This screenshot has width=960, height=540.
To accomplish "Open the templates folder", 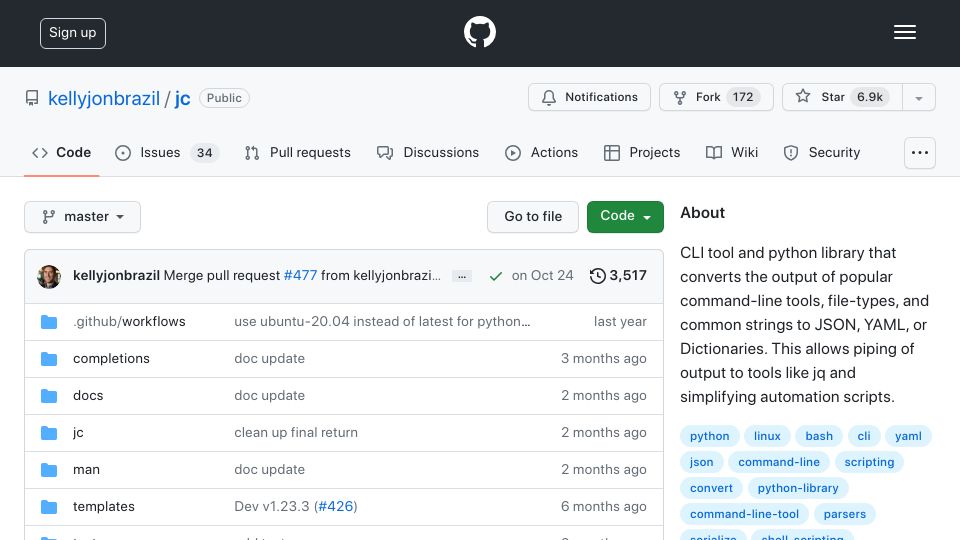I will [x=104, y=506].
